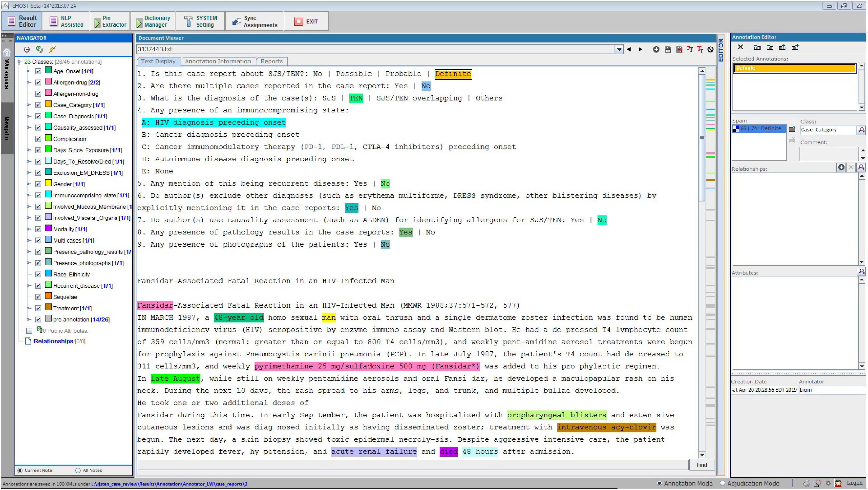Select All Notes radio button
The height and width of the screenshot is (490, 868).
point(78,470)
